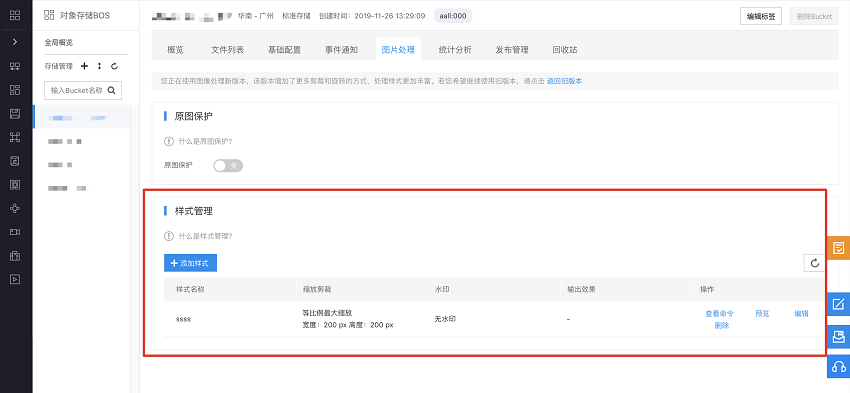Click the info icon beside 什么是样式管理
Image resolution: width=850 pixels, height=393 pixels.
(x=169, y=236)
